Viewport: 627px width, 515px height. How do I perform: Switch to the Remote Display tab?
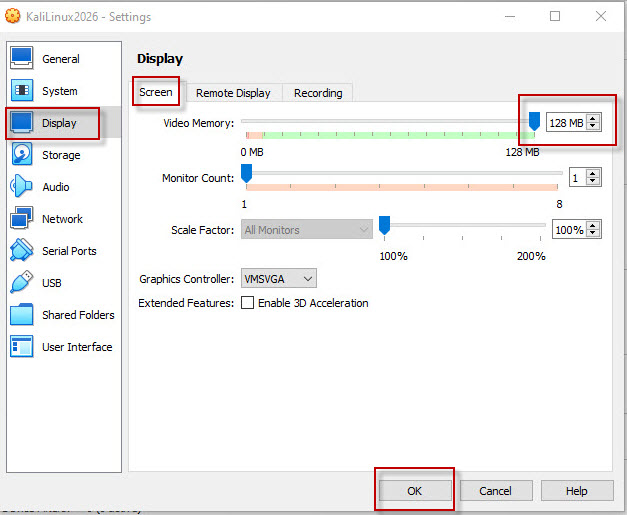[x=233, y=93]
